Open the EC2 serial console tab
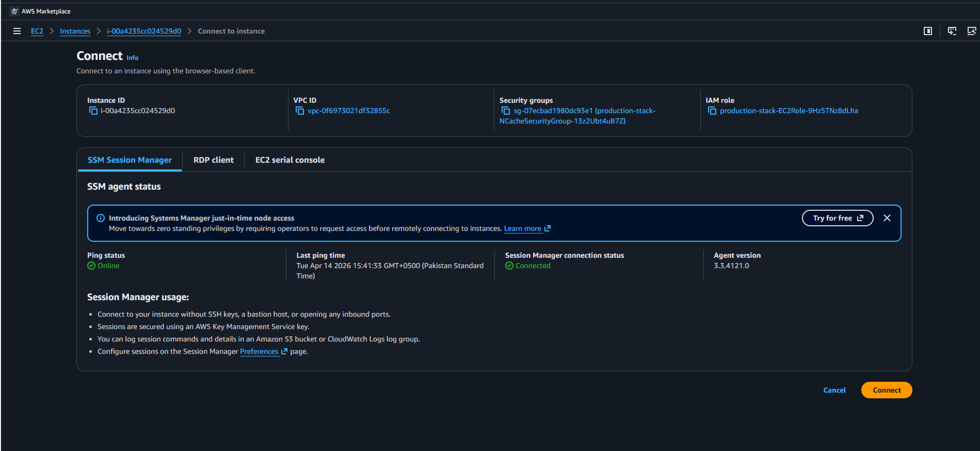This screenshot has height=451, width=980. (x=290, y=160)
